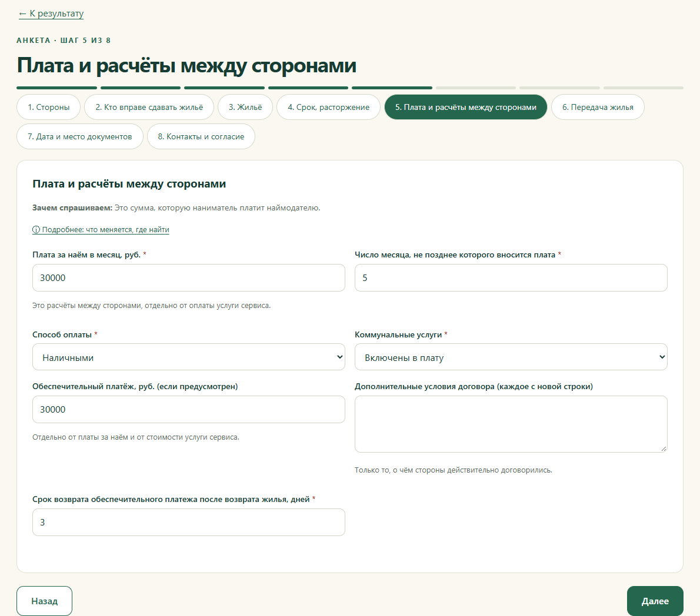
Task: Click label "Срок возврата обеспечительного платежа после возврата жилья, дней"
Action: click(171, 499)
